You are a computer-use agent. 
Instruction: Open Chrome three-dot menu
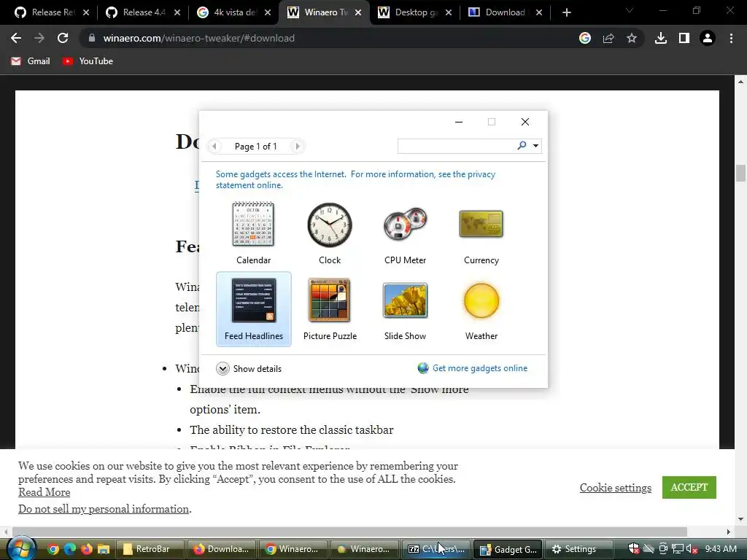pyautogui.click(x=731, y=38)
